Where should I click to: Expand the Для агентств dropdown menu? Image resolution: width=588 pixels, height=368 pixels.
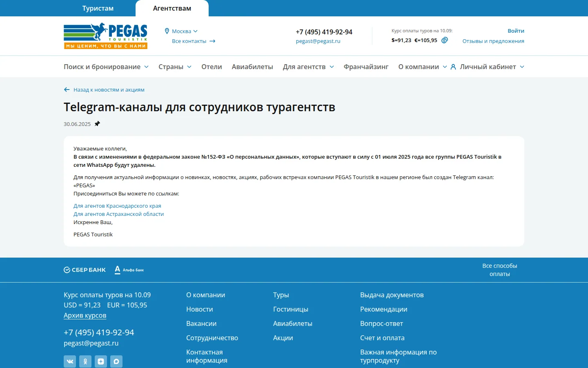pyautogui.click(x=308, y=67)
